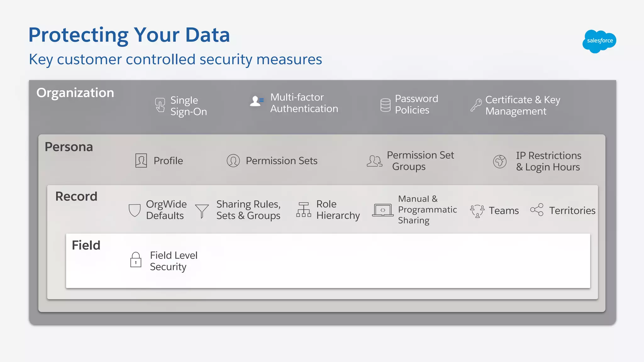The height and width of the screenshot is (362, 644).
Task: Select the Profile portrait icon
Action: [x=141, y=161]
